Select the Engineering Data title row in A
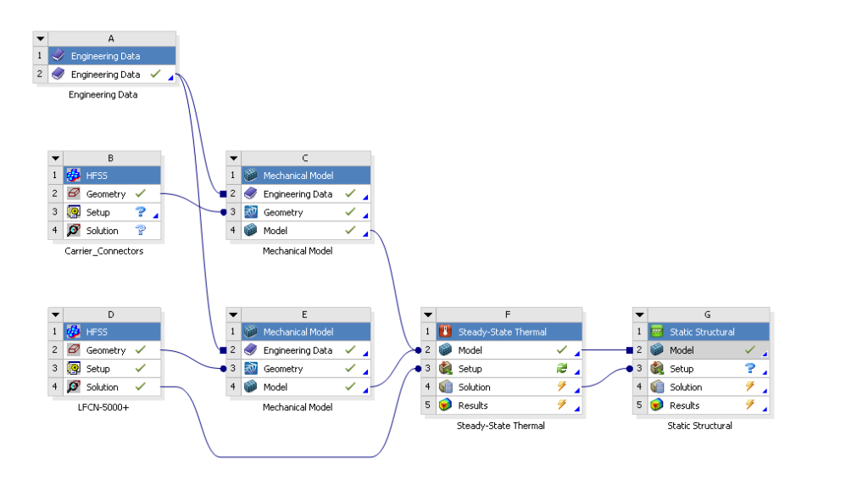868x480 pixels. (x=105, y=56)
